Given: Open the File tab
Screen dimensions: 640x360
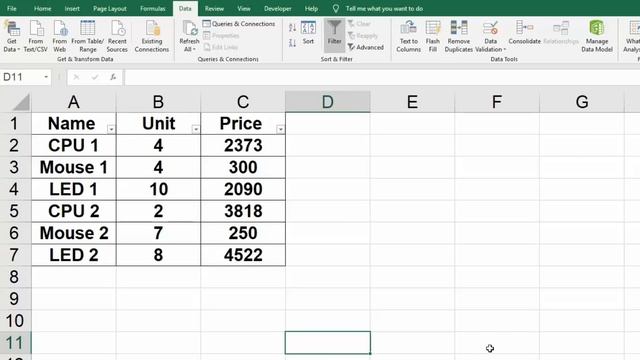Looking at the screenshot, I should [x=12, y=9].
